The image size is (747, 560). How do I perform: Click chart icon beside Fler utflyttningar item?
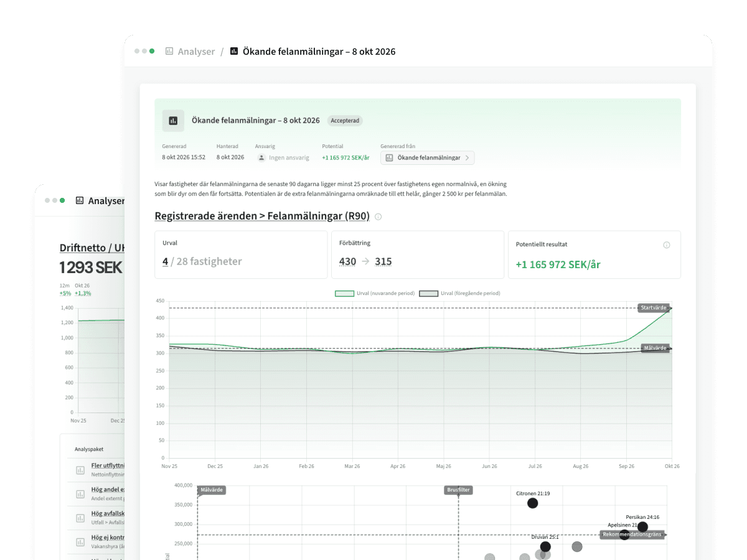pyautogui.click(x=80, y=470)
